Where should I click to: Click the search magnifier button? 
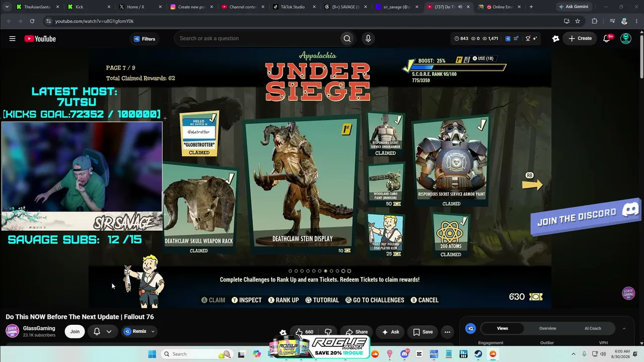pos(347,39)
